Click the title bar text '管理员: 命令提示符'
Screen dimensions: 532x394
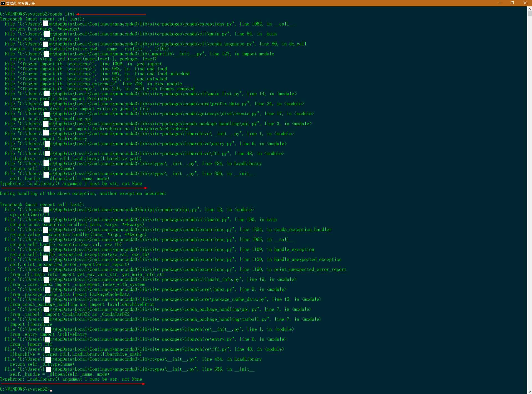pos(21,3)
